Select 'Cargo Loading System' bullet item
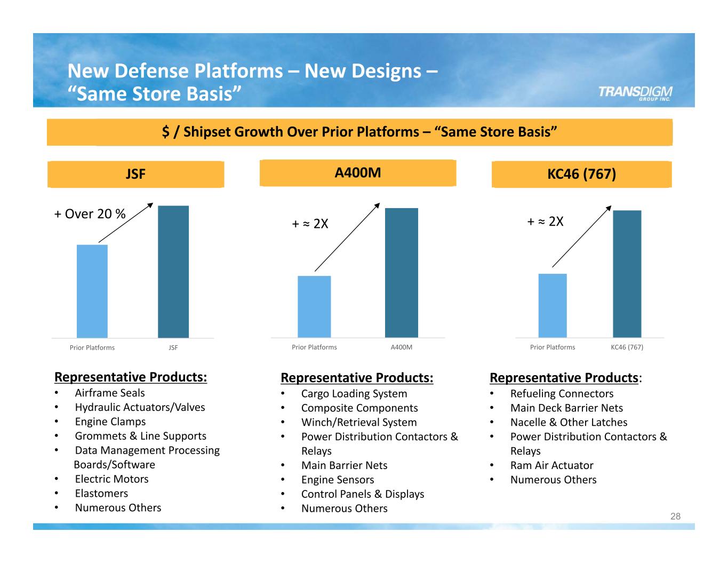The image size is (728, 563). [354, 393]
